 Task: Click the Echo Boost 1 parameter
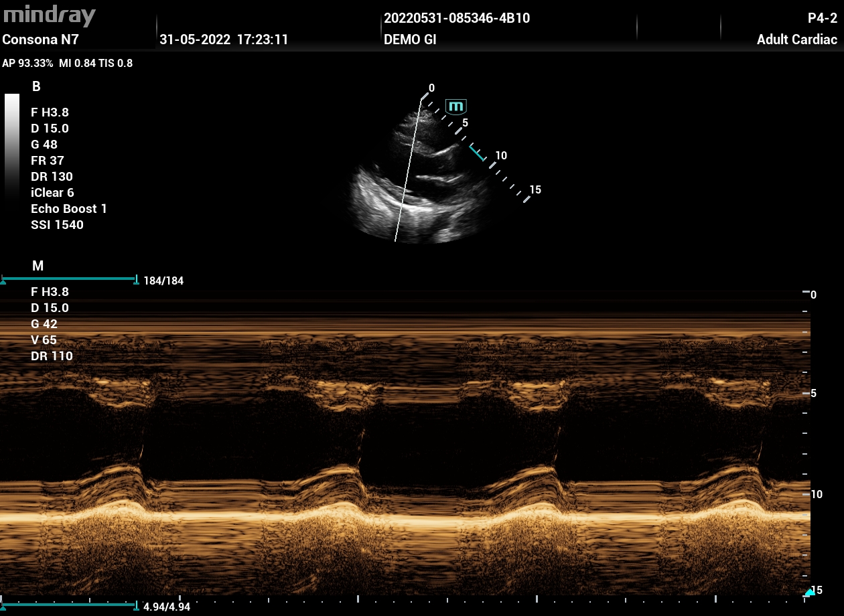coord(69,209)
